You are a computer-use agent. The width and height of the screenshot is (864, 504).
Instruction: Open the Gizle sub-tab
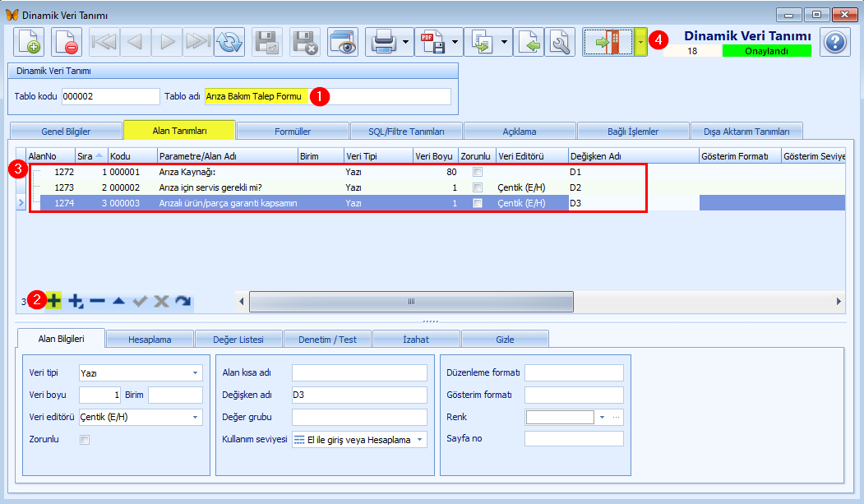(x=505, y=340)
